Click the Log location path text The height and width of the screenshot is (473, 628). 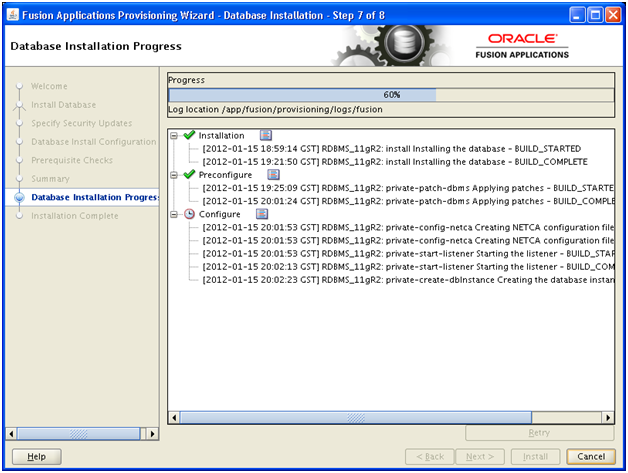coord(275,109)
